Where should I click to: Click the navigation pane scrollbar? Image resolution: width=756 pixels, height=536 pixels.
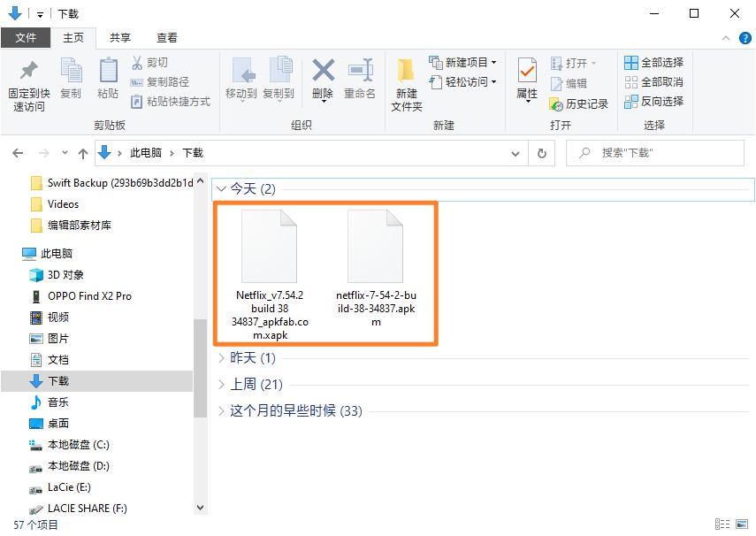(x=200, y=368)
